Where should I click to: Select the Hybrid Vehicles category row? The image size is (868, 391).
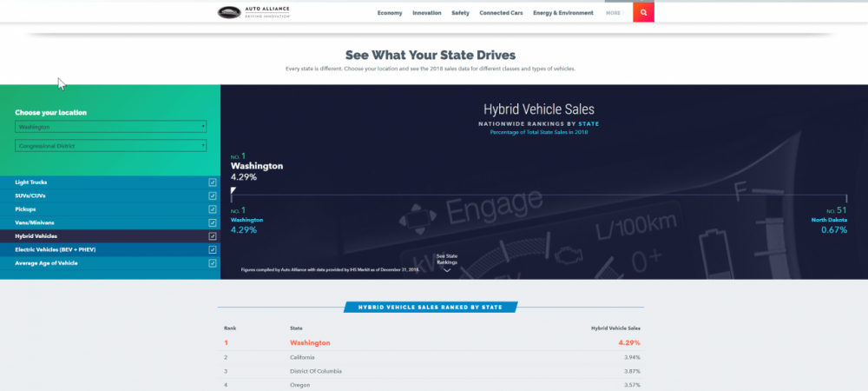[x=108, y=235]
